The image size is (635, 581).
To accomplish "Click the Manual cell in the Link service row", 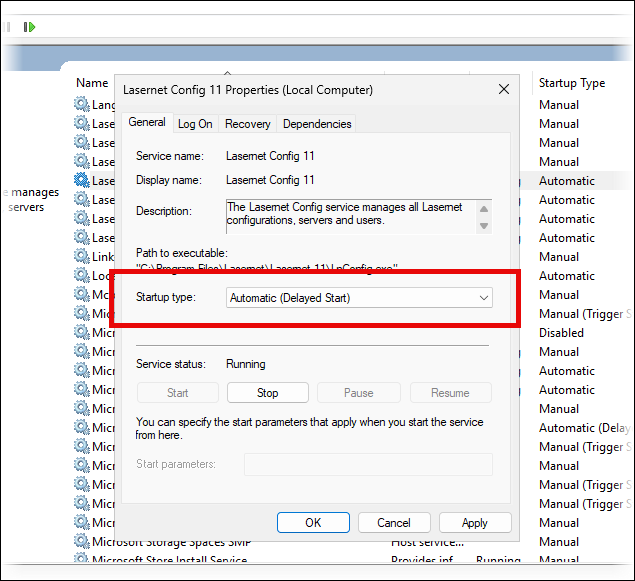I will (x=559, y=257).
